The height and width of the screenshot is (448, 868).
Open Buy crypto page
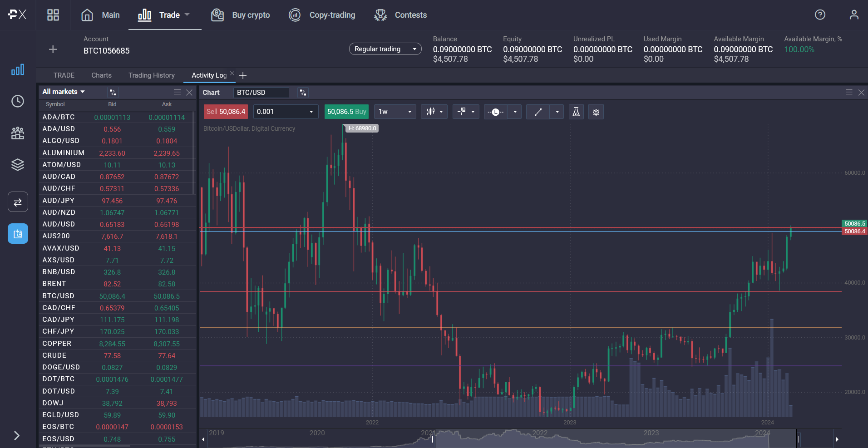tap(241, 15)
